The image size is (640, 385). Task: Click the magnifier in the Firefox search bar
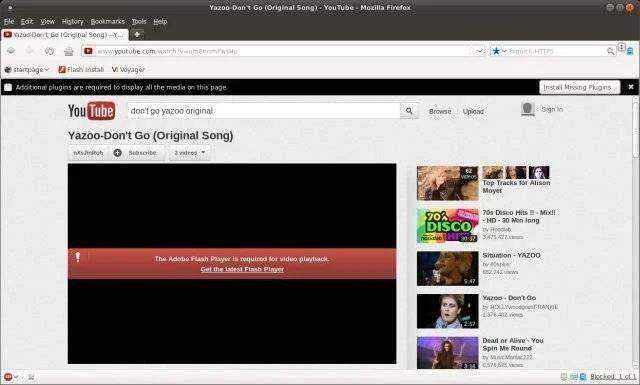[611, 51]
